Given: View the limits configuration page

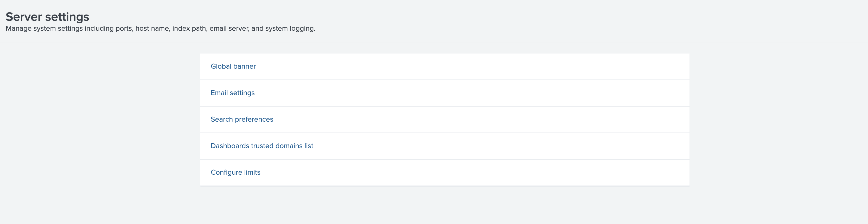Looking at the screenshot, I should (235, 172).
